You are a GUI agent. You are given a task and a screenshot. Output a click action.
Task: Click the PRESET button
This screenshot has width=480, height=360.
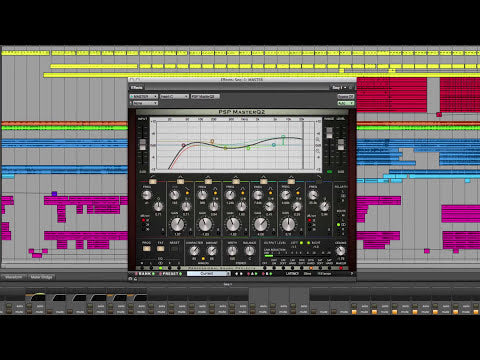point(170,274)
